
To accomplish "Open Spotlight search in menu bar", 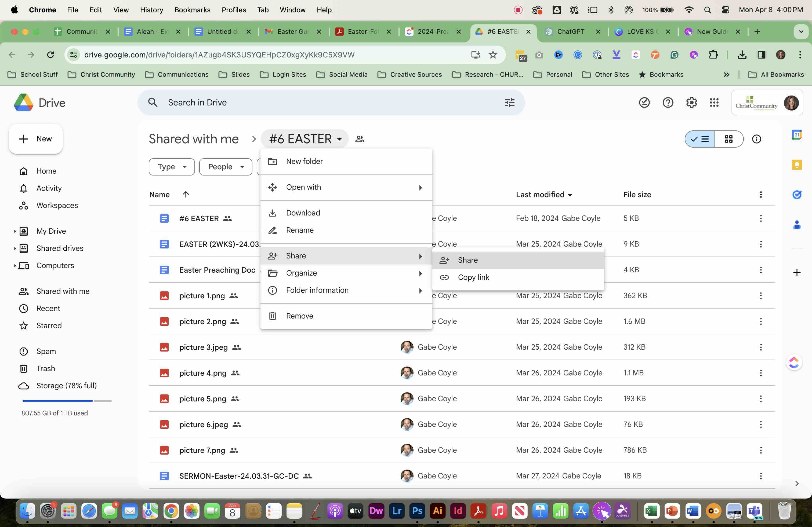I will 707,10.
